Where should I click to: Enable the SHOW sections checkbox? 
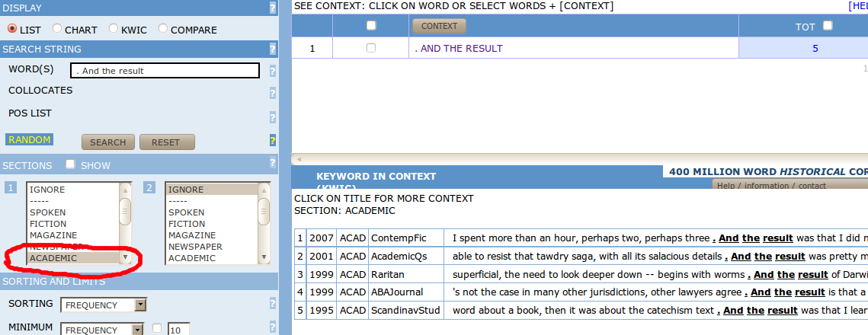[70, 164]
